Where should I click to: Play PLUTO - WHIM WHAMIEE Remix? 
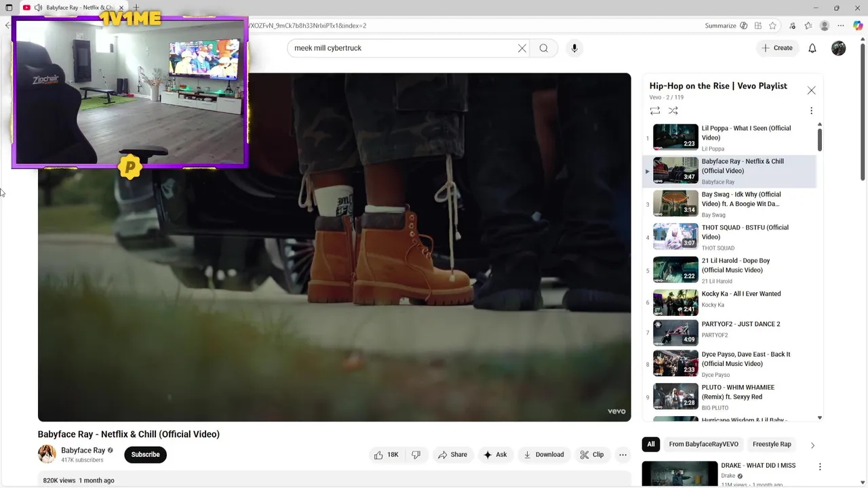pyautogui.click(x=731, y=396)
